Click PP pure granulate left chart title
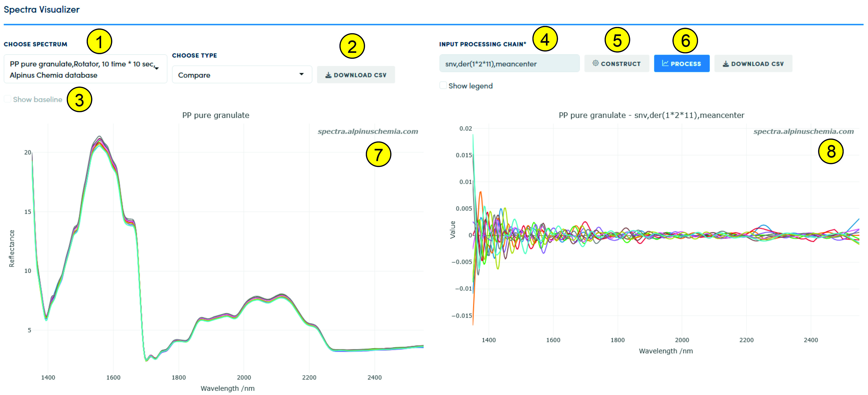This screenshot has height=395, width=868. (216, 115)
